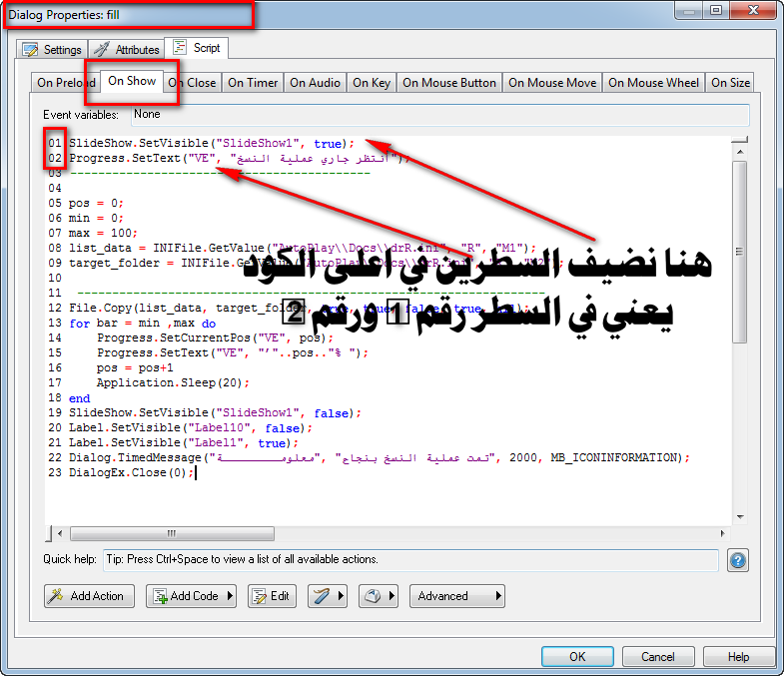Click the Event variables field
784x676 pixels.
coord(438,115)
